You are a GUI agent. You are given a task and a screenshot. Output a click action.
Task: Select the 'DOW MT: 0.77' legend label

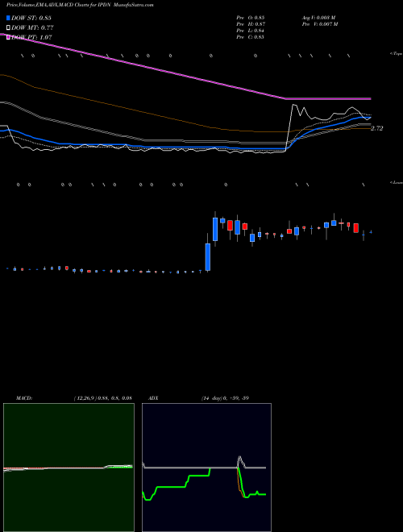point(32,28)
